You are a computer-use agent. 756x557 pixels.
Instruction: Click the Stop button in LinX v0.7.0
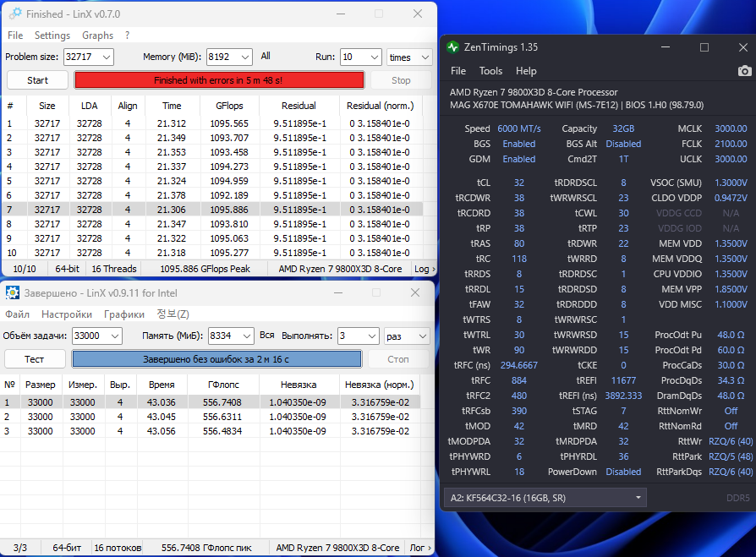coord(401,80)
